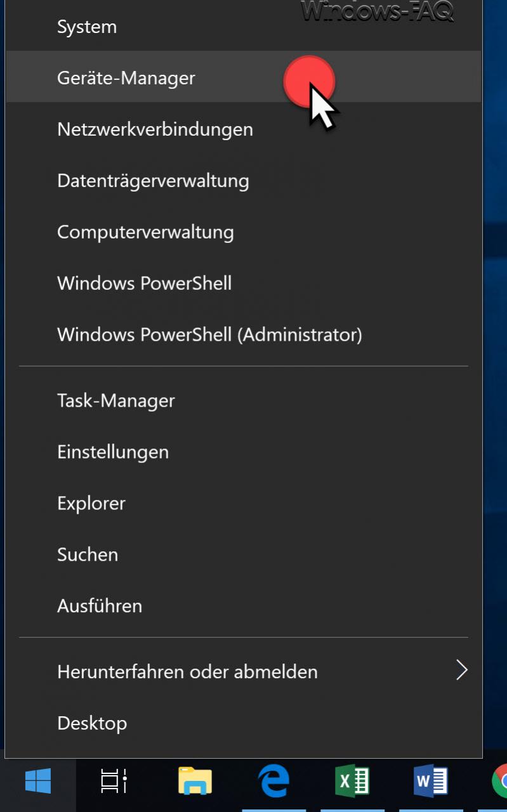Open Ausführen dialog entry

[x=244, y=606]
